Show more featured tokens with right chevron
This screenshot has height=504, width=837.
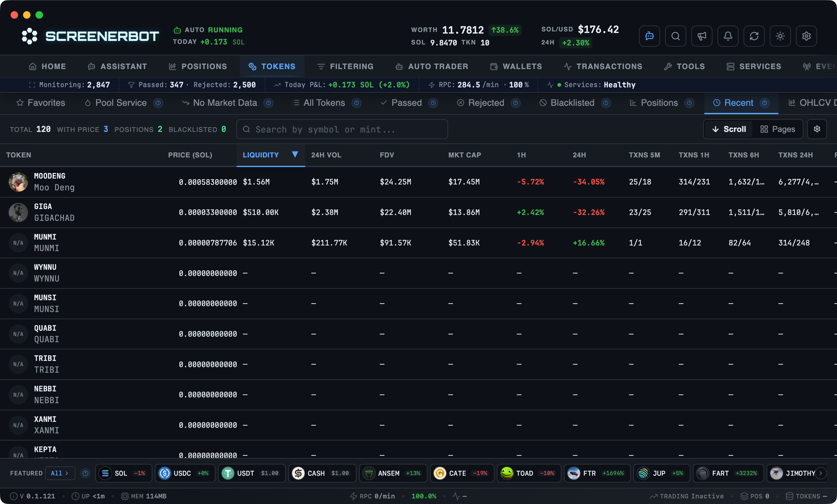[x=820, y=473]
